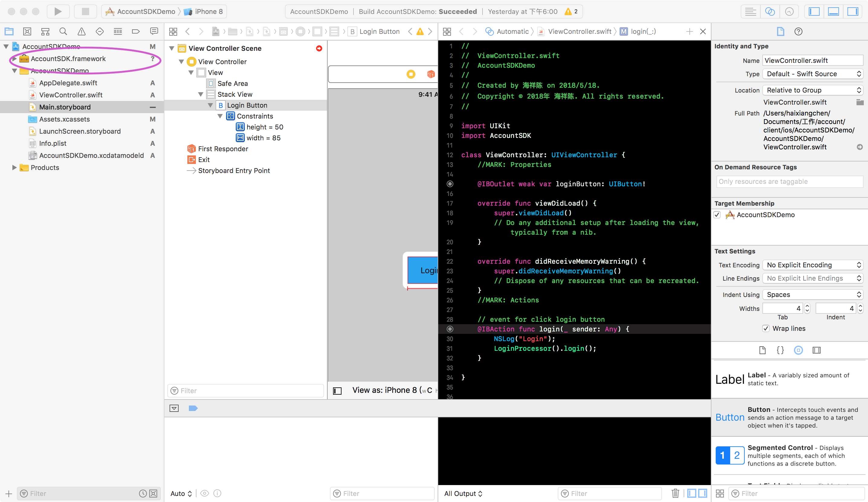868x502 pixels.
Task: Toggle the Debug area visibility
Action: 834,11
